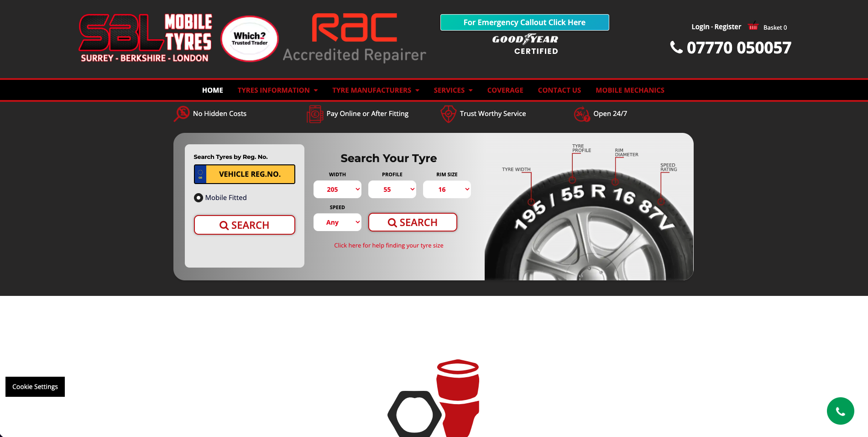Click the Register link
This screenshot has width=868, height=437.
(x=728, y=27)
